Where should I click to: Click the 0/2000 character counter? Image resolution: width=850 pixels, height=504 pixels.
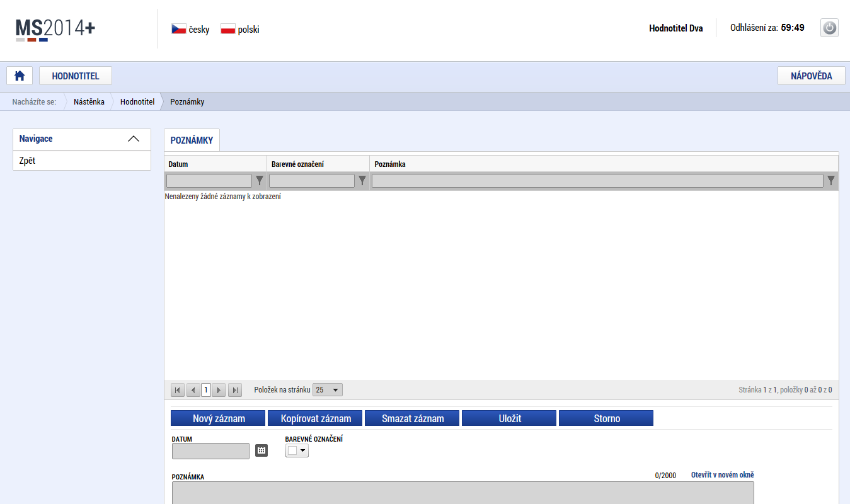click(x=665, y=476)
